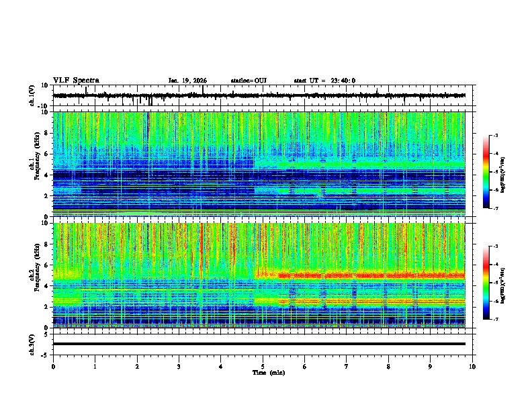Click the '5' tick on ch.3(V) axis

[x=46, y=334]
